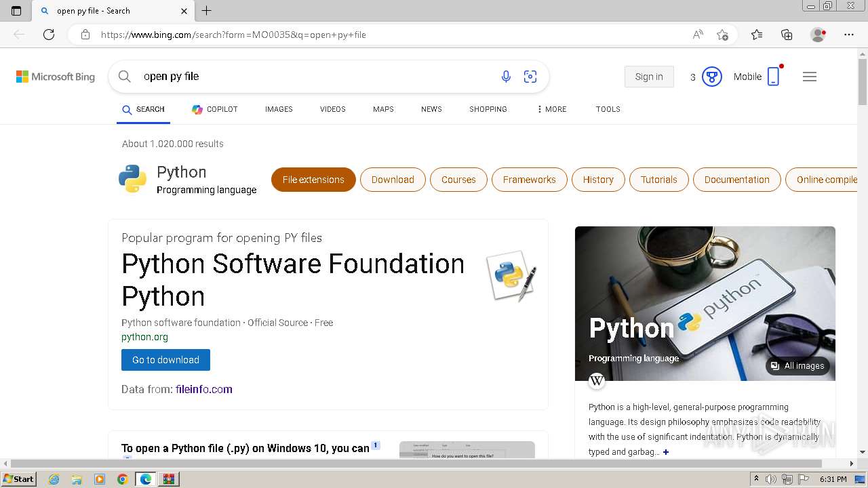
Task: Switch to the SHOPPING tab
Action: [x=488, y=109]
